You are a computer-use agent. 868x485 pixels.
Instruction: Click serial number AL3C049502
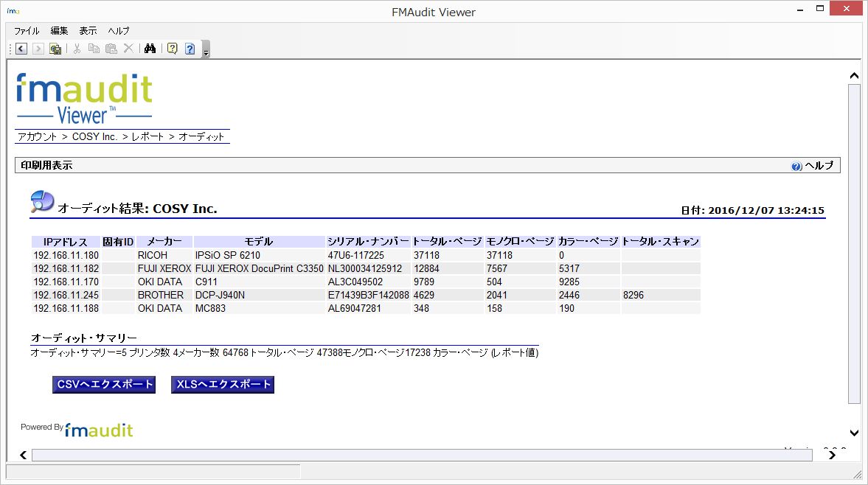coord(355,282)
